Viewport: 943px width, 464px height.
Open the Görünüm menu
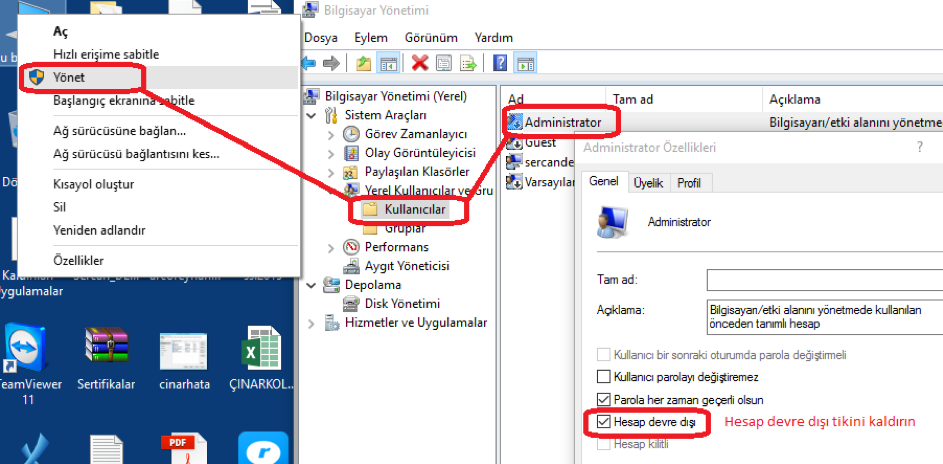point(431,38)
